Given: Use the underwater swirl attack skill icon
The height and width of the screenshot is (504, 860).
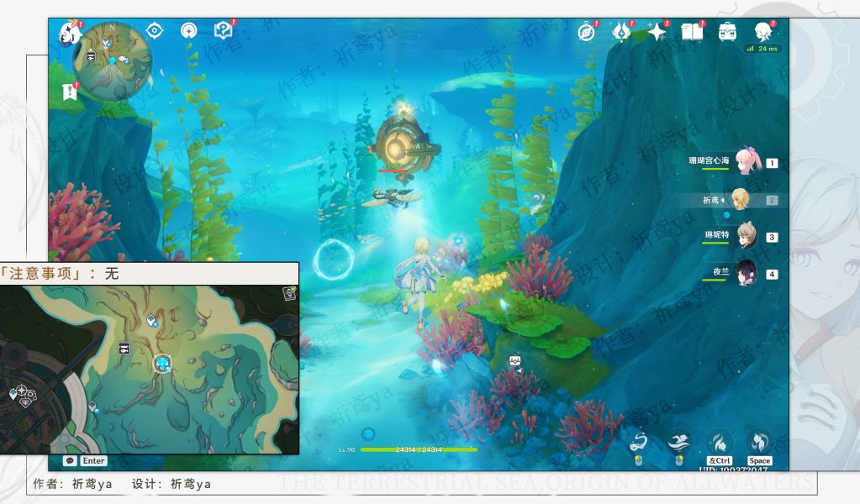Looking at the screenshot, I should (x=639, y=442).
